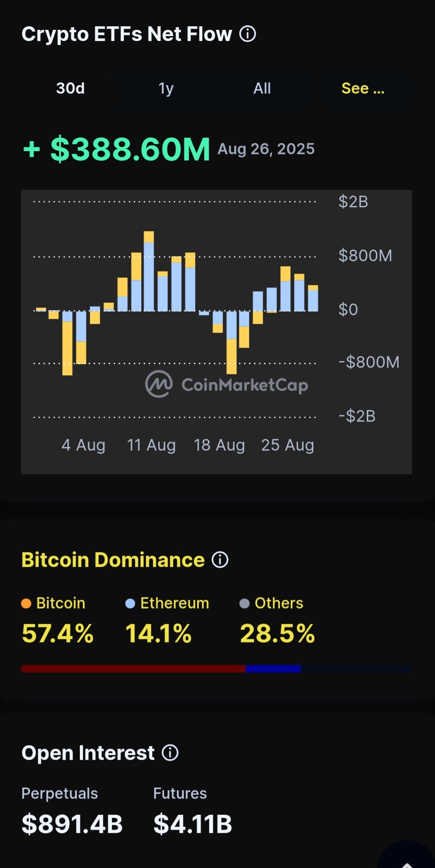Open the Bitcoin Dominance info icon
435x868 pixels.
(x=220, y=560)
